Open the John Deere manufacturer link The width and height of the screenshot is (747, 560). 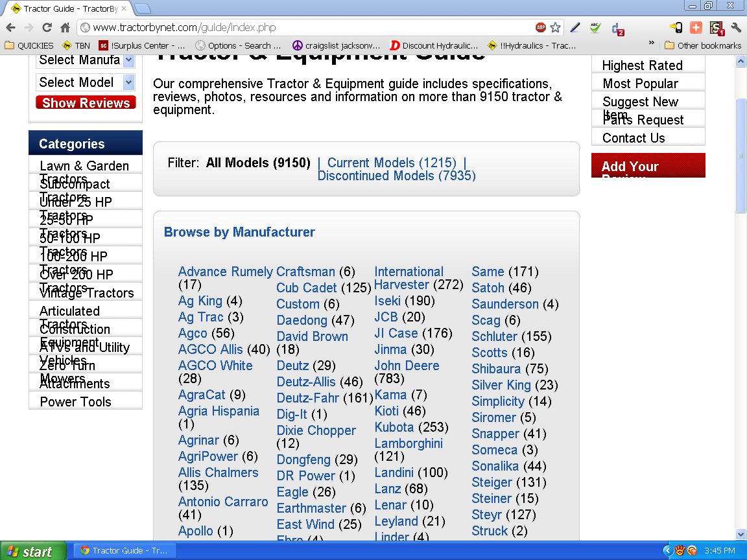coord(407,366)
